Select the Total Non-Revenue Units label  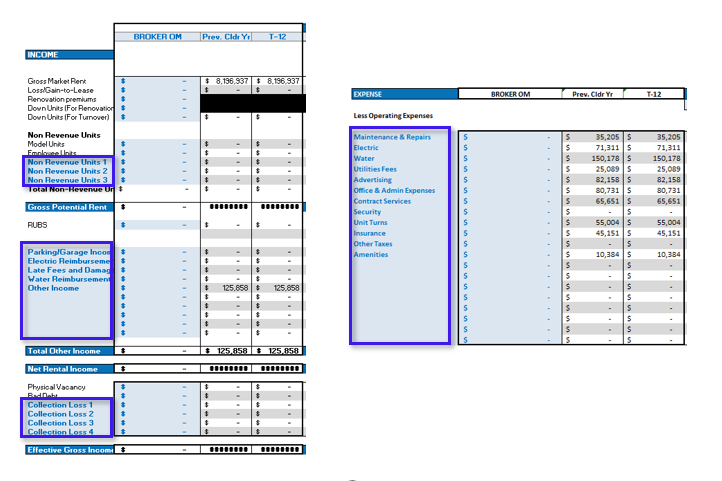70,189
